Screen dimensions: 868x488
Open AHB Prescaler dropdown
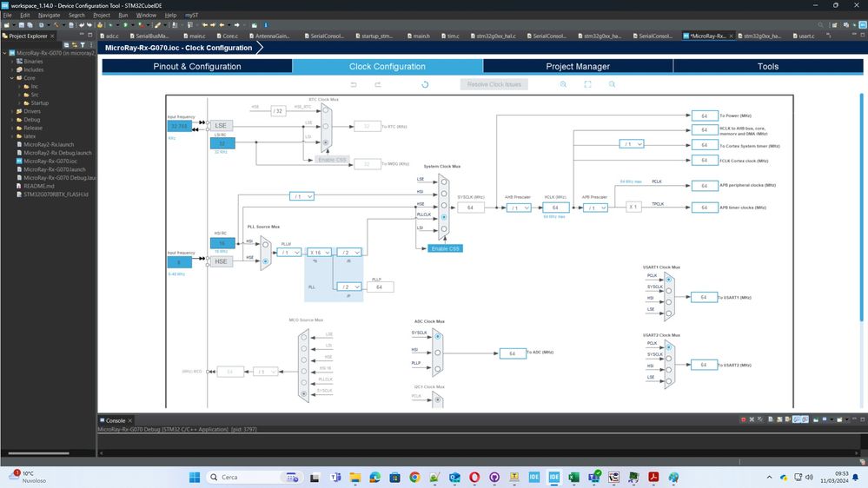[519, 208]
